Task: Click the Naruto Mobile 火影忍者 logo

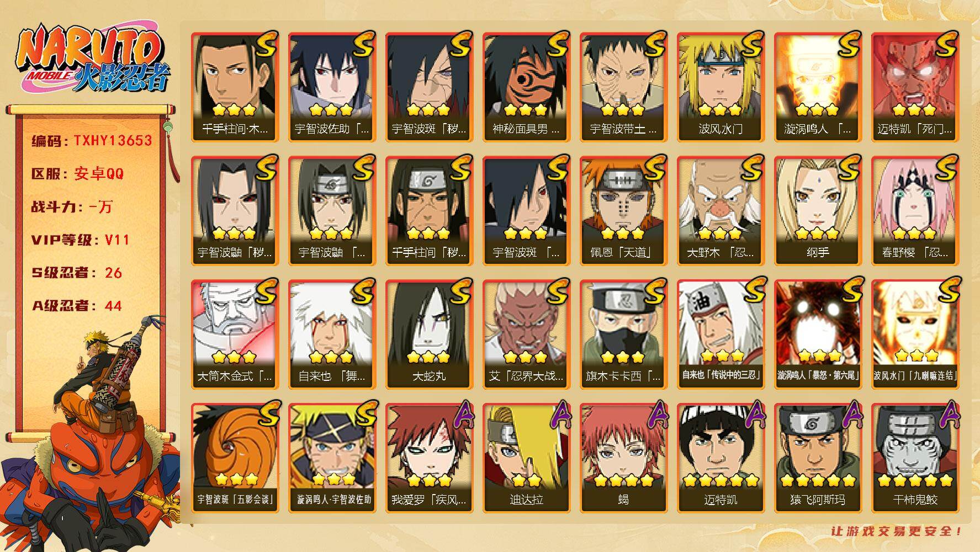Action: [x=93, y=60]
